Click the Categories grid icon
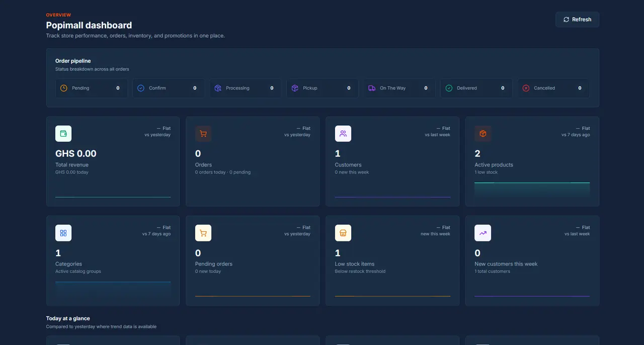Viewport: 644px width, 345px height. click(63, 233)
